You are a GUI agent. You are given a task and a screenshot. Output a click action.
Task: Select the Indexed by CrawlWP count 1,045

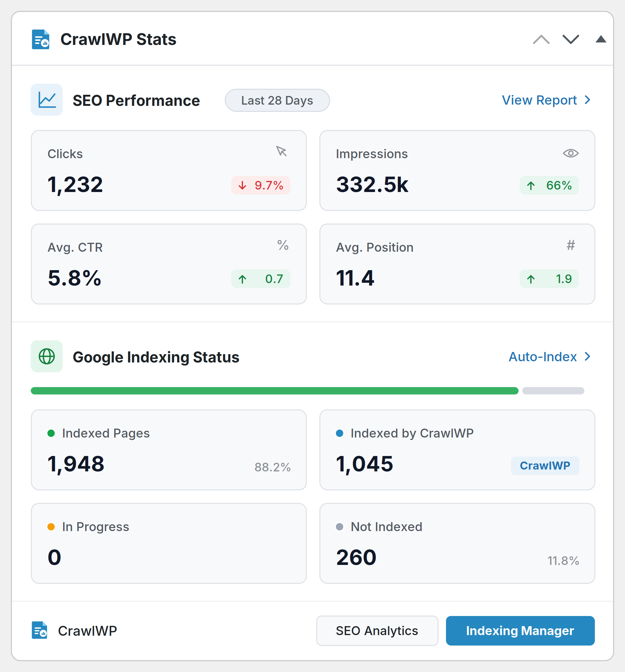tap(364, 464)
